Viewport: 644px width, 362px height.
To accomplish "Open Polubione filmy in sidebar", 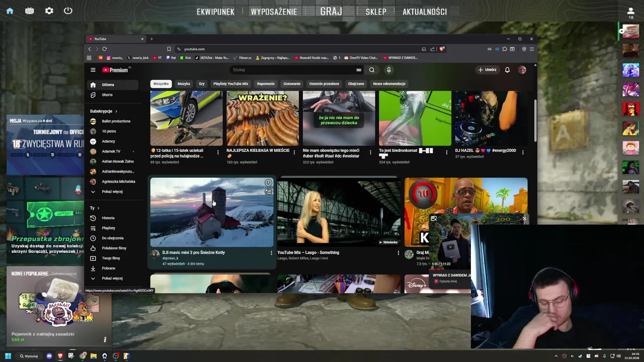I will pyautogui.click(x=112, y=248).
